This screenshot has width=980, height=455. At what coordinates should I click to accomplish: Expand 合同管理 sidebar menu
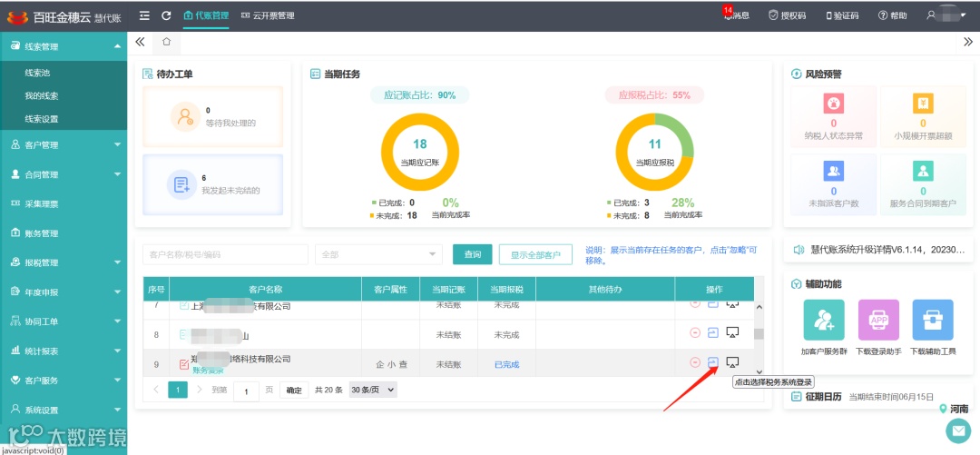(64, 174)
